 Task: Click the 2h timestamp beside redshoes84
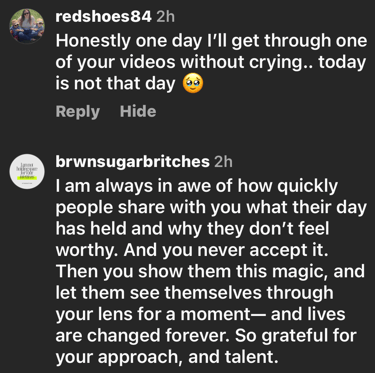point(165,17)
